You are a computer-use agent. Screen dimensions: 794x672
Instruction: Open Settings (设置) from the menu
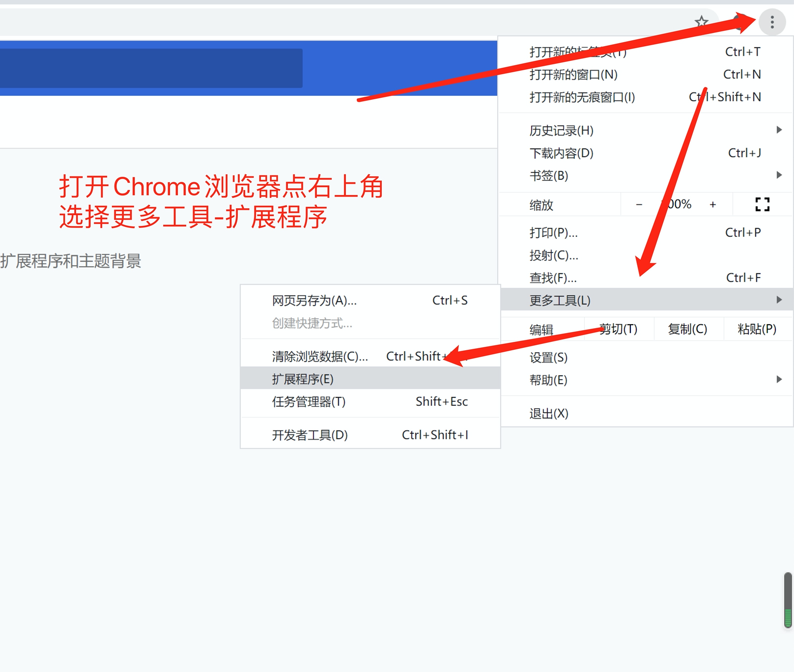646,357
